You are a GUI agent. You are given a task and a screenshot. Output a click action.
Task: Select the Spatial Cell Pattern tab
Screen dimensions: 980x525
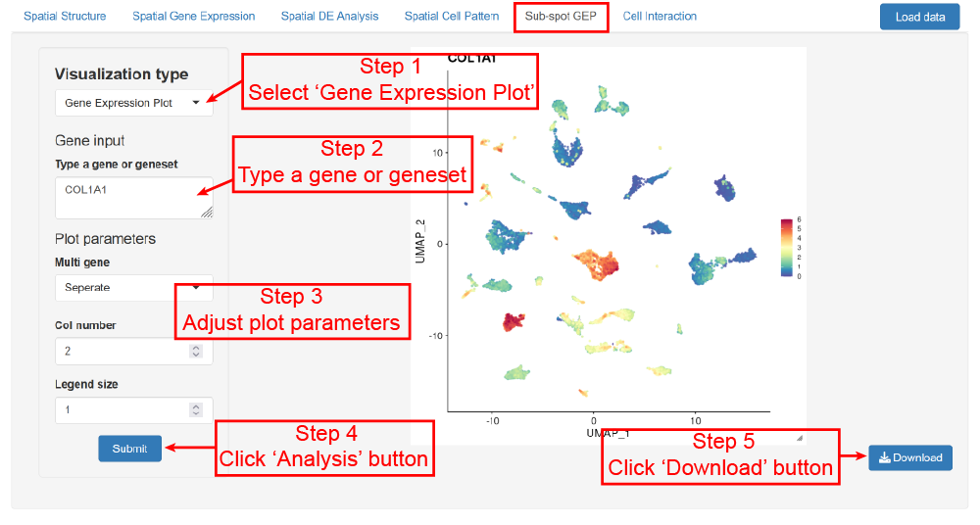tap(452, 16)
